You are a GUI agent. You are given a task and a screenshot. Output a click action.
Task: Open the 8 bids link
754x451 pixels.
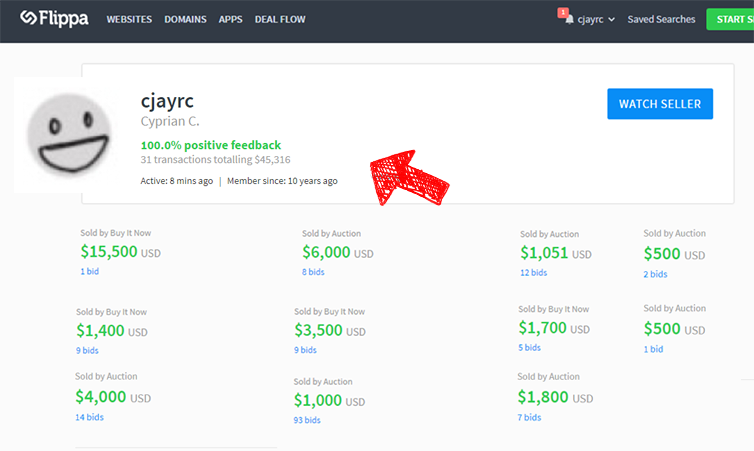coord(313,272)
